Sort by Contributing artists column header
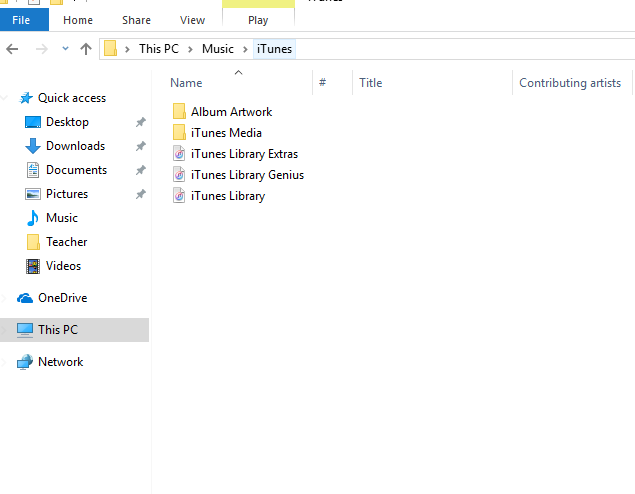635x494 pixels. [570, 83]
